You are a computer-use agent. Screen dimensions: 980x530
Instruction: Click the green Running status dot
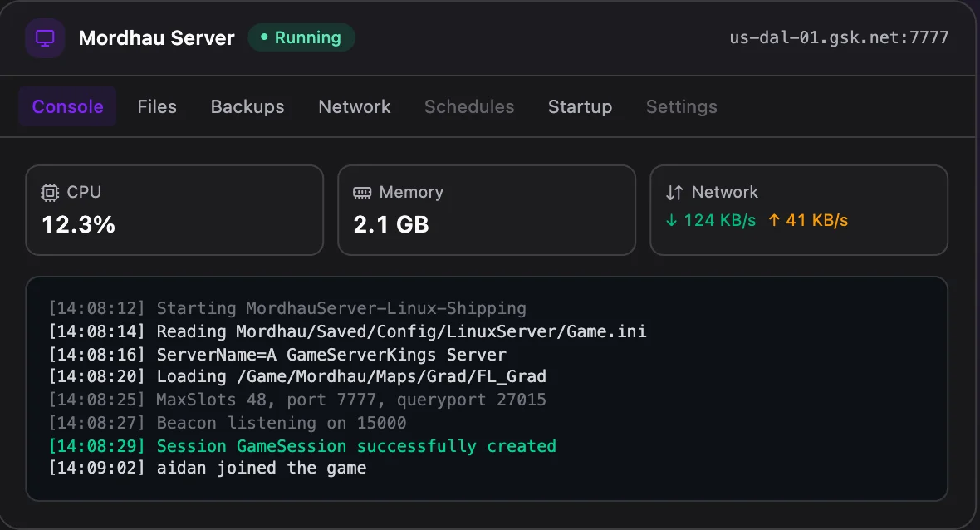point(264,37)
